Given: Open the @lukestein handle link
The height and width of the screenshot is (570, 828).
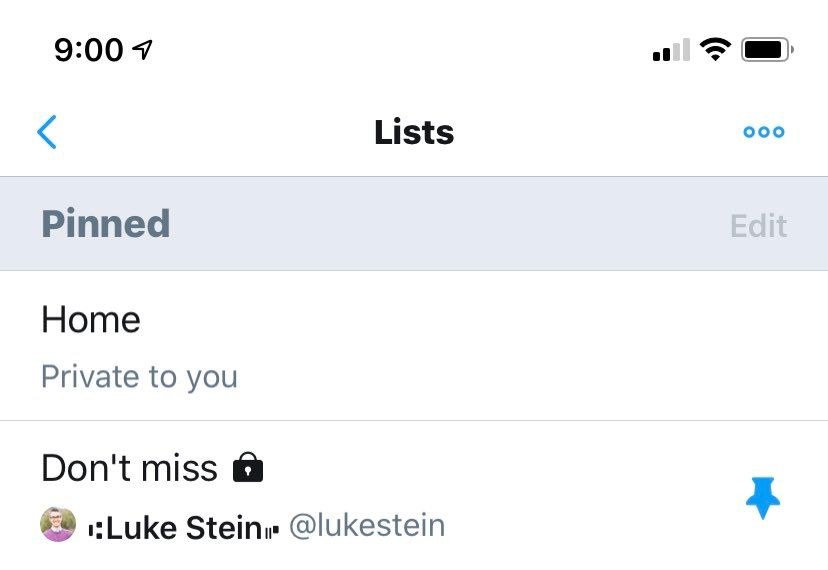Looking at the screenshot, I should coord(366,526).
